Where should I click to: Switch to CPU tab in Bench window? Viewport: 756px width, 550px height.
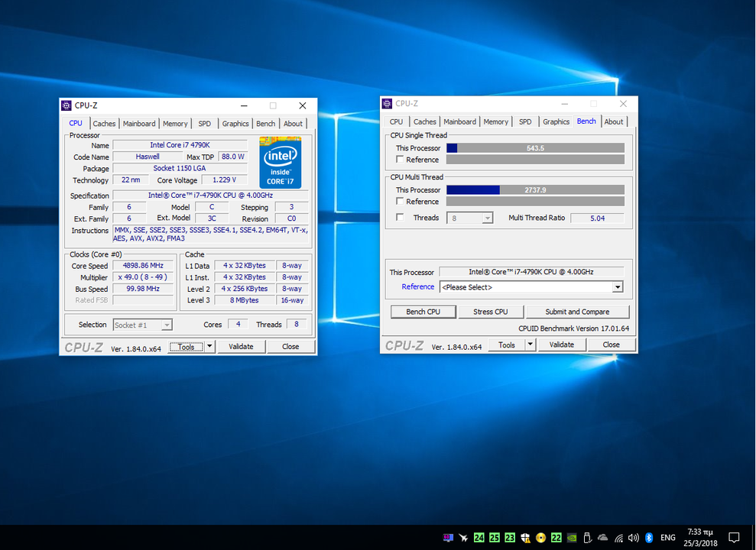(396, 122)
